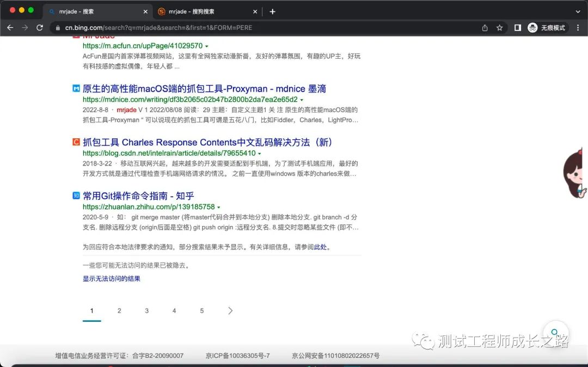
Task: Expand dropdown arrow after mdnice URL
Action: pos(302,100)
